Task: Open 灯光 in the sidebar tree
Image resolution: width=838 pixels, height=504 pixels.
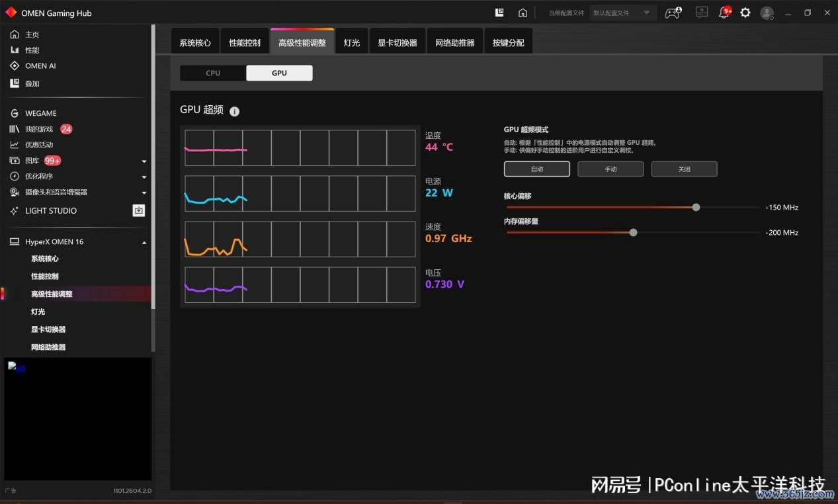Action: [x=38, y=312]
